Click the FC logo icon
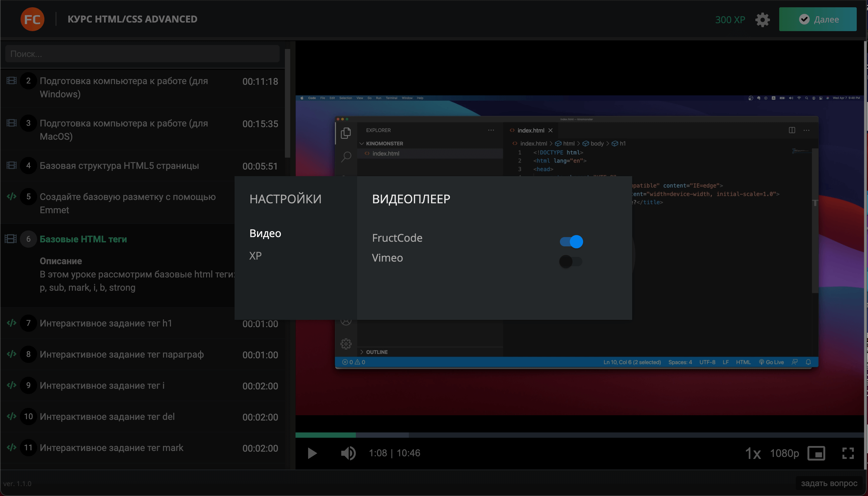The height and width of the screenshot is (496, 868). [x=32, y=19]
